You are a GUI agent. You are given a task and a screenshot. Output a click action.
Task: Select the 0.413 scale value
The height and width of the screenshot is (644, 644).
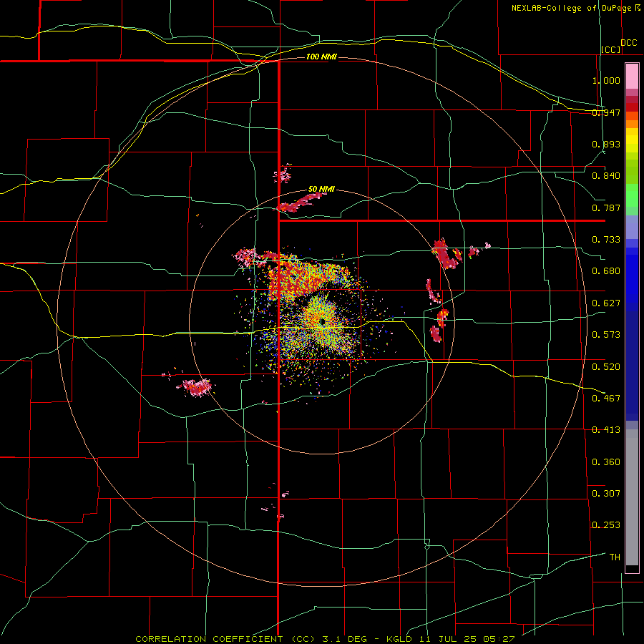[606, 430]
